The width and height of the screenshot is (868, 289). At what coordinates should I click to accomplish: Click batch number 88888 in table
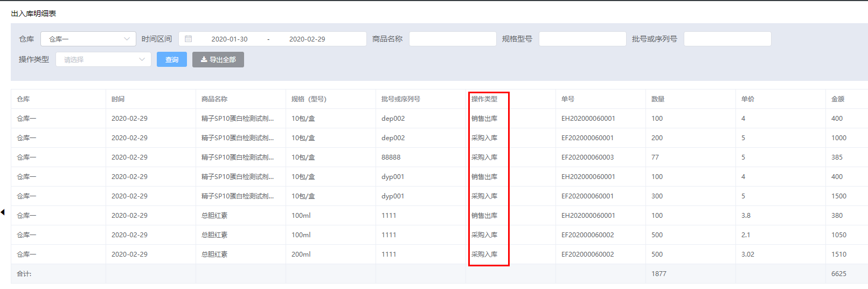click(x=391, y=157)
